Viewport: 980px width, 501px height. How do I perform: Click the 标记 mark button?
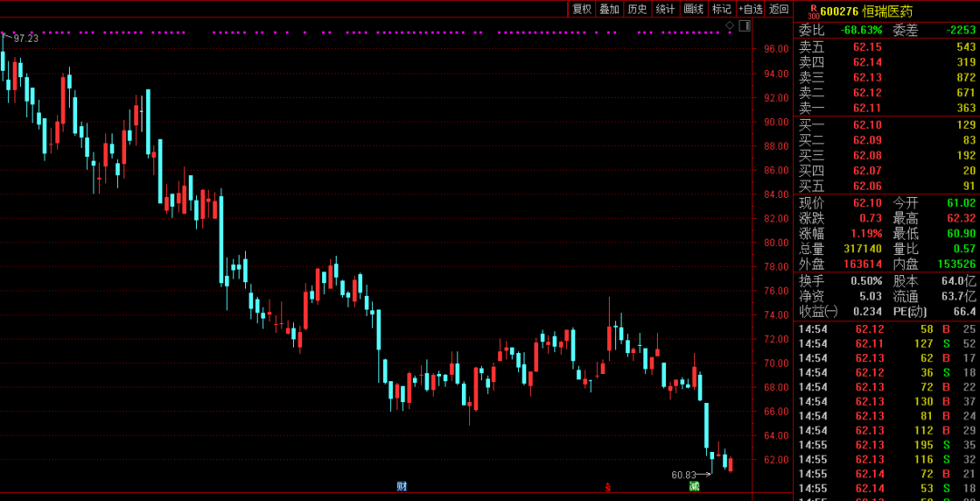click(x=721, y=9)
